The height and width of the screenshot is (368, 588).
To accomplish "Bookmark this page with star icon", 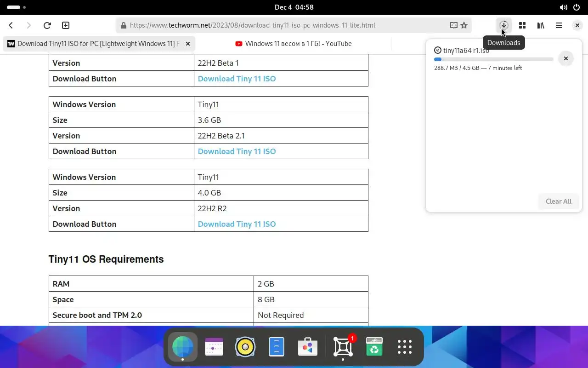I will [x=464, y=25].
